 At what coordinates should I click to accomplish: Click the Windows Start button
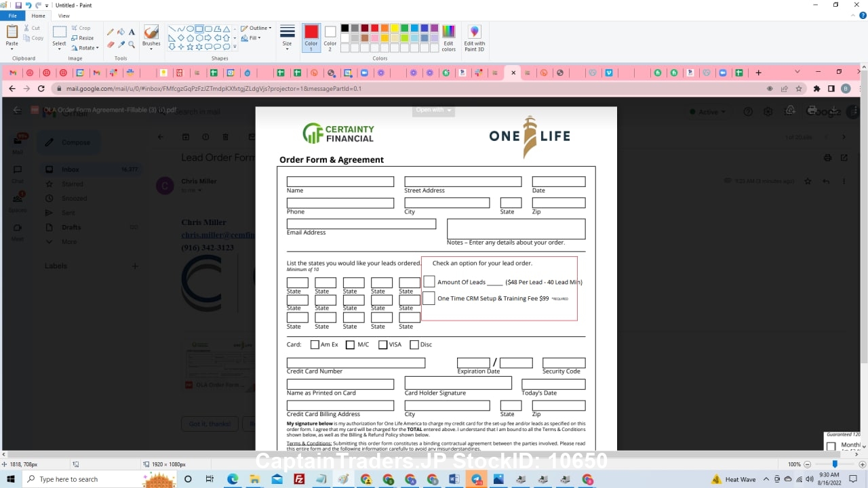point(10,479)
